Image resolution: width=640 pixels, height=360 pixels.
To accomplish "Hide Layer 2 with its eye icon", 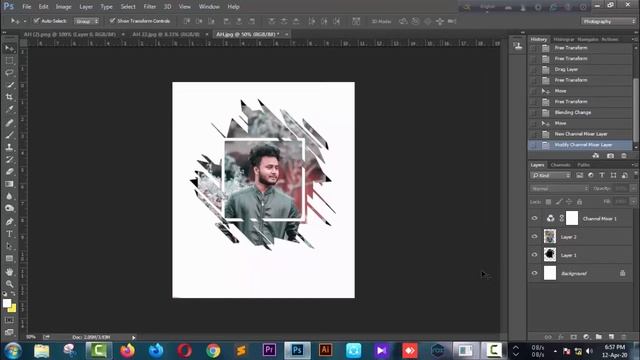I will click(534, 237).
